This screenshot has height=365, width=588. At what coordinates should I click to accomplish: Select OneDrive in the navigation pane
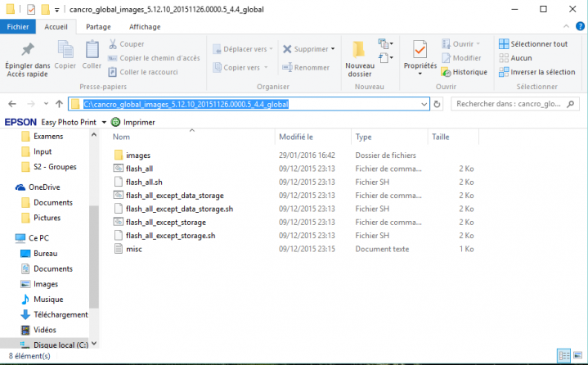pyautogui.click(x=38, y=187)
